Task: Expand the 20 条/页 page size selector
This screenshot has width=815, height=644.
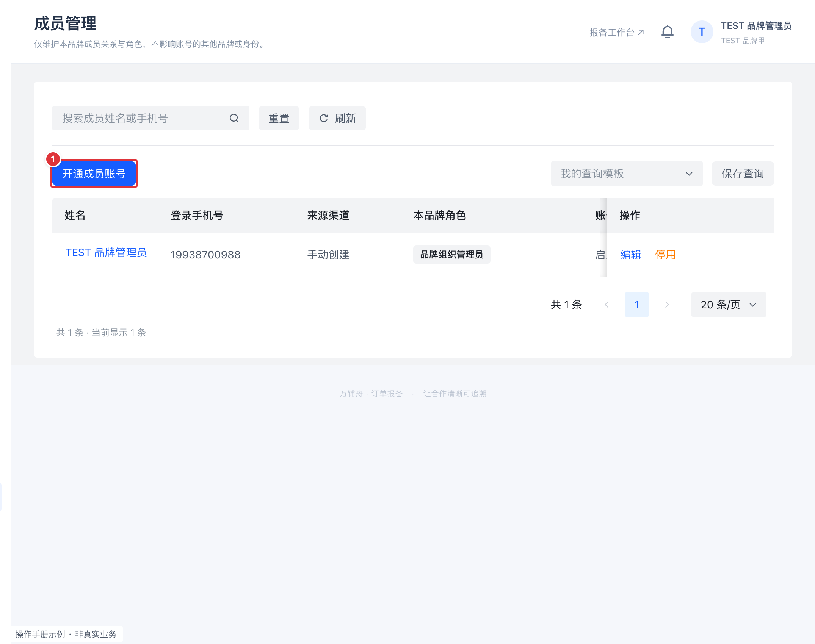Action: 729,305
